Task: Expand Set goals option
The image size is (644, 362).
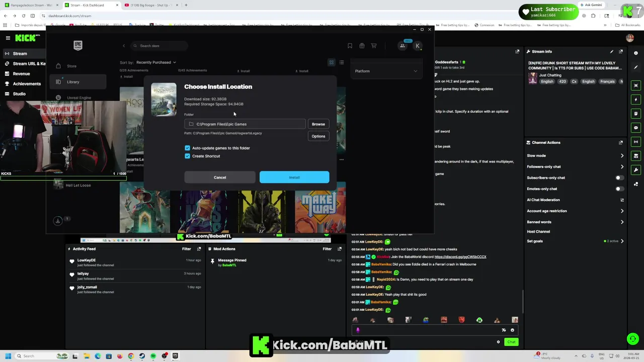Action: 575,241
